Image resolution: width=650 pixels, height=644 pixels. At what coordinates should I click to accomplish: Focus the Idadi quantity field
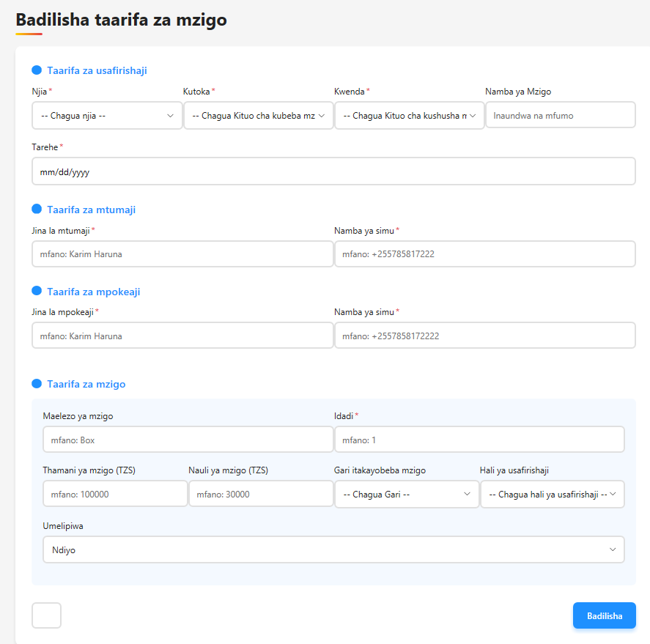[479, 440]
